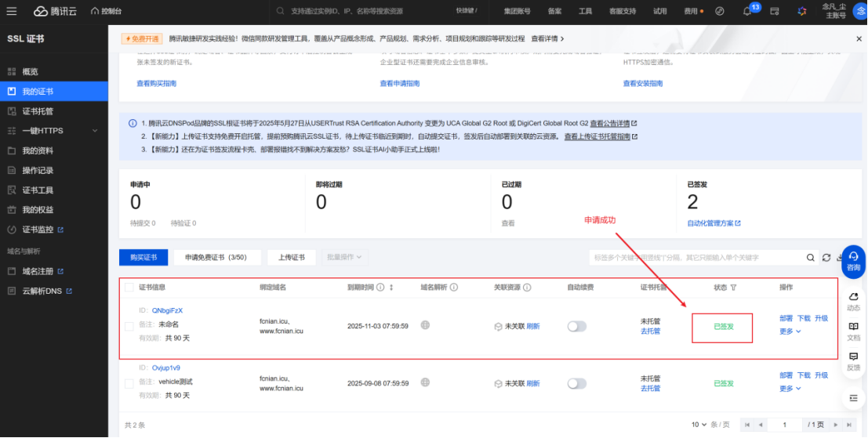
Task: Click 去托管 for QNbgiFzX certificate
Action: (651, 331)
